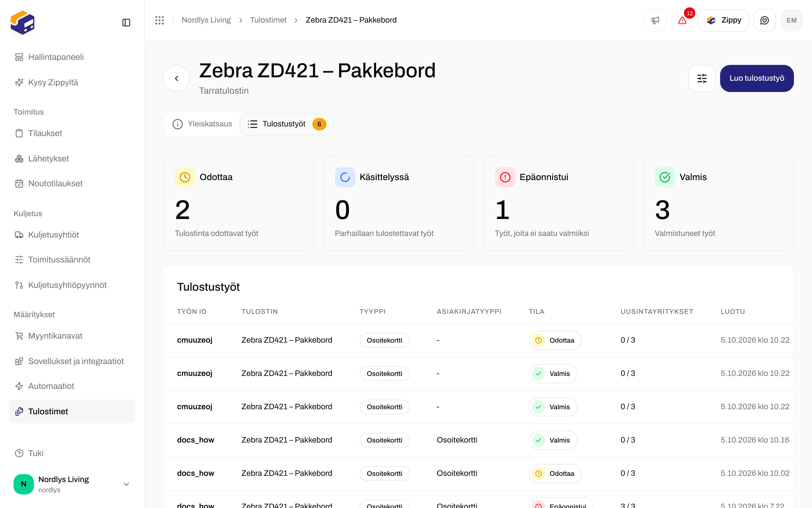Screen dimensions: 812x508
Task: Click the Epäonnistui card count 1
Action: click(502, 210)
